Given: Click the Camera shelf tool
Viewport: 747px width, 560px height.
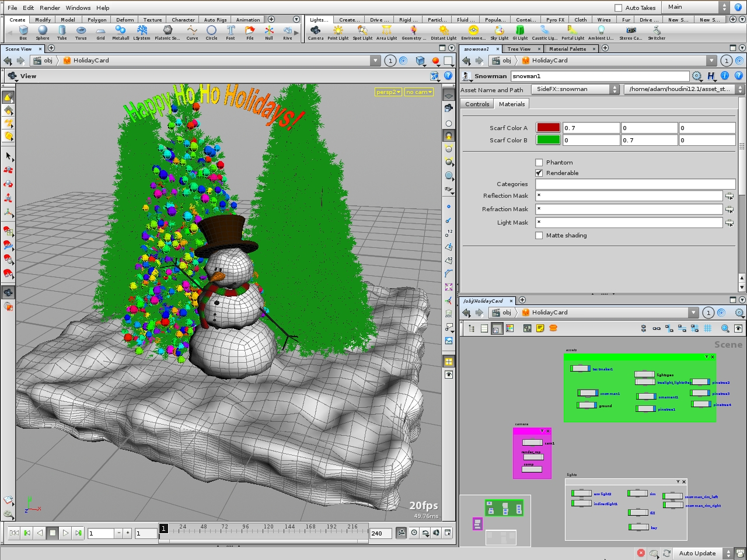Looking at the screenshot, I should coord(315,32).
